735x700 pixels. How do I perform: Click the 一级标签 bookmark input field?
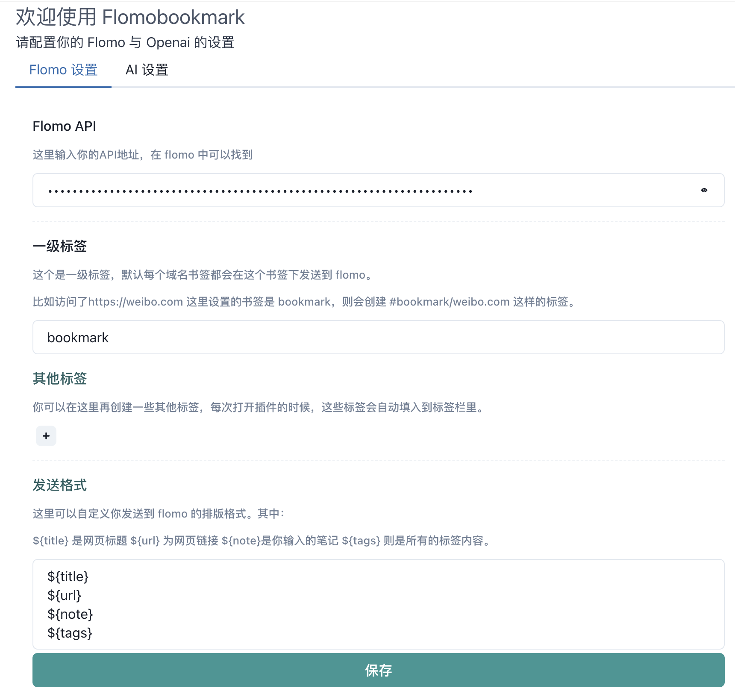click(x=378, y=337)
